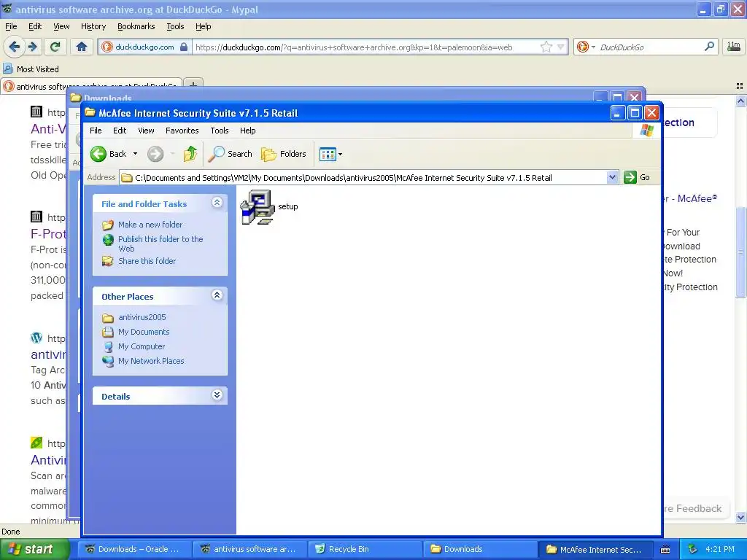The width and height of the screenshot is (747, 560).
Task: Click the search magnifier in Mypal
Action: pos(709,47)
